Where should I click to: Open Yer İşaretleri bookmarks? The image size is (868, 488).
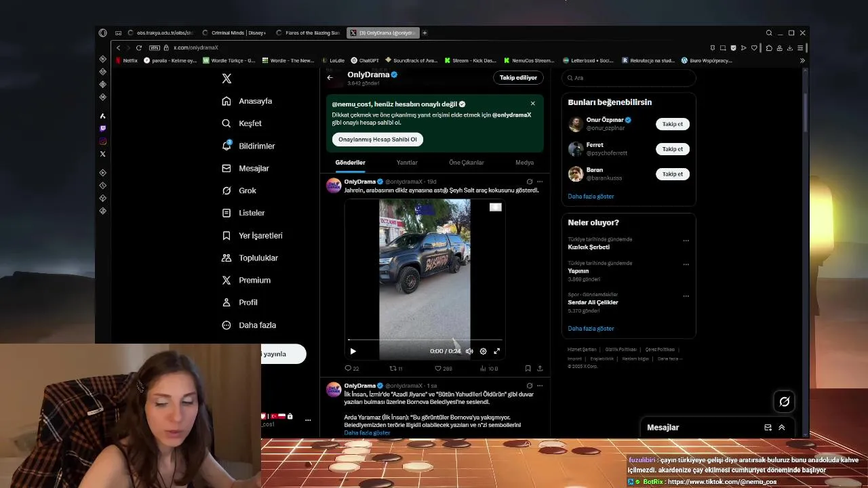click(x=252, y=235)
